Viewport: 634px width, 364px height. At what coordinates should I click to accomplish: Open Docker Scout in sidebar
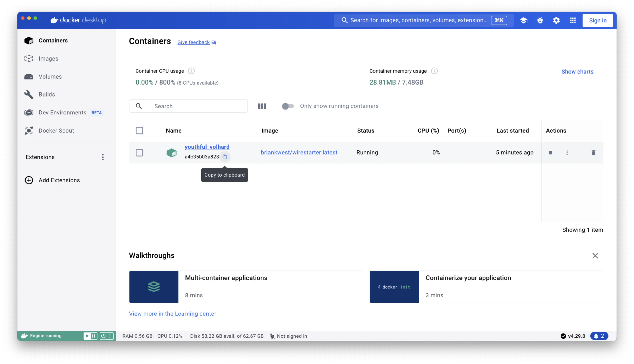[x=66, y=131]
